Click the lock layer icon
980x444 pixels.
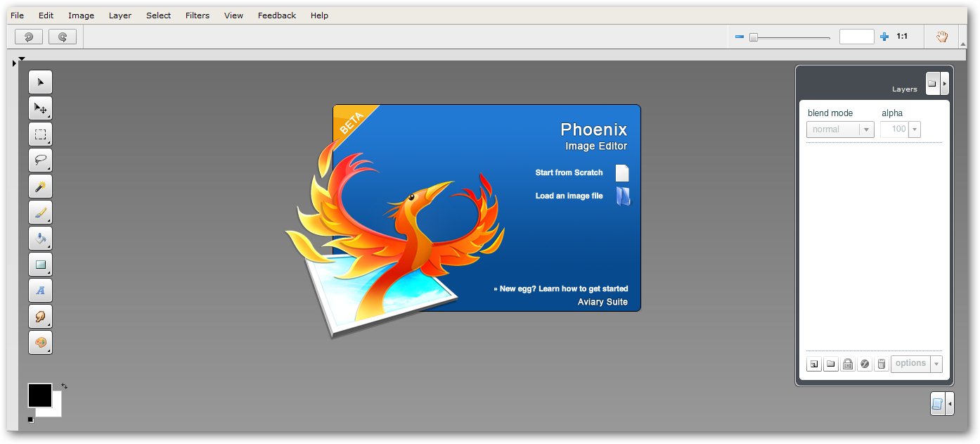coord(848,364)
